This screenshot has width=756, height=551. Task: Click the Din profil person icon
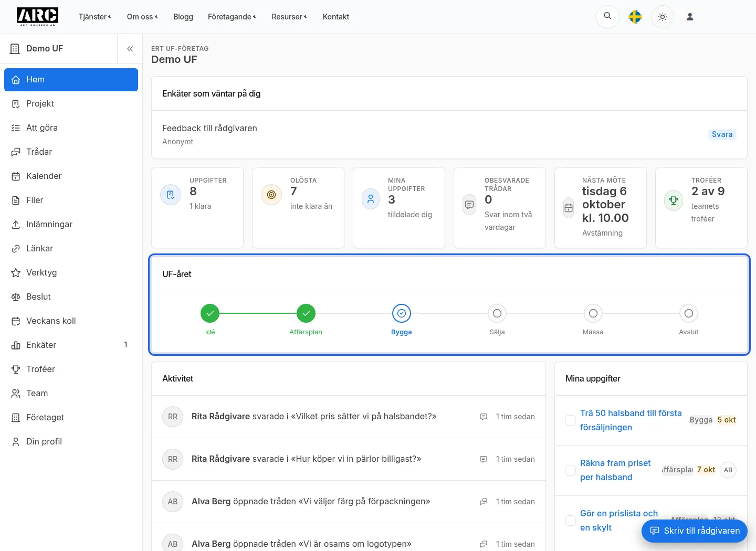(x=16, y=442)
